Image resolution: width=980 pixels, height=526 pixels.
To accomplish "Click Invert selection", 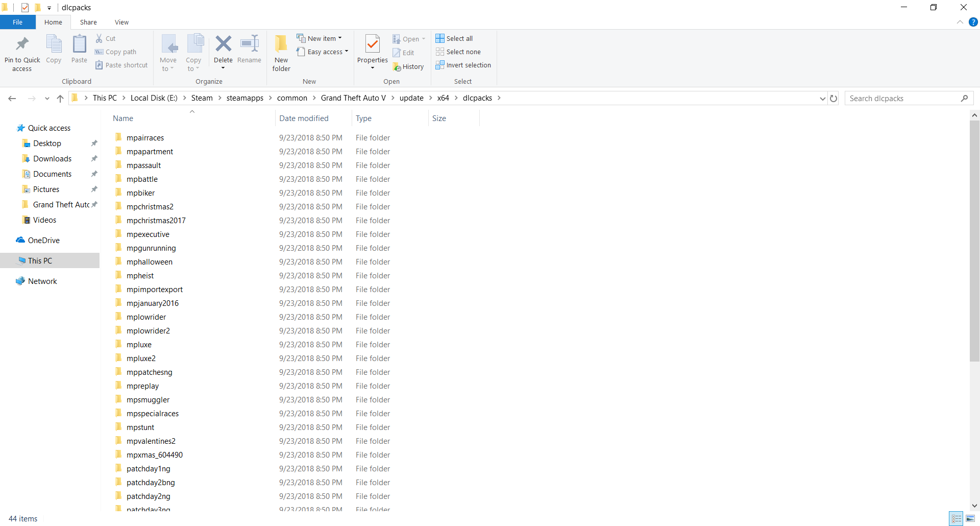I will (463, 65).
